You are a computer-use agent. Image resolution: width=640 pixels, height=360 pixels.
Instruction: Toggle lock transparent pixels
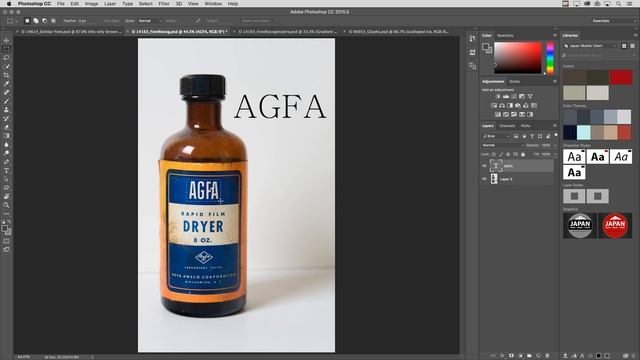coord(493,154)
